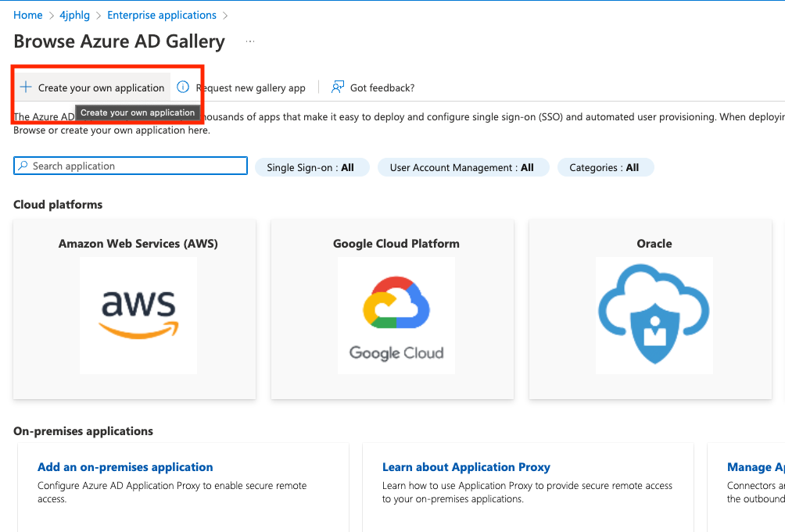Click the 'Learn how to use Application Proxy' description

pos(527,492)
